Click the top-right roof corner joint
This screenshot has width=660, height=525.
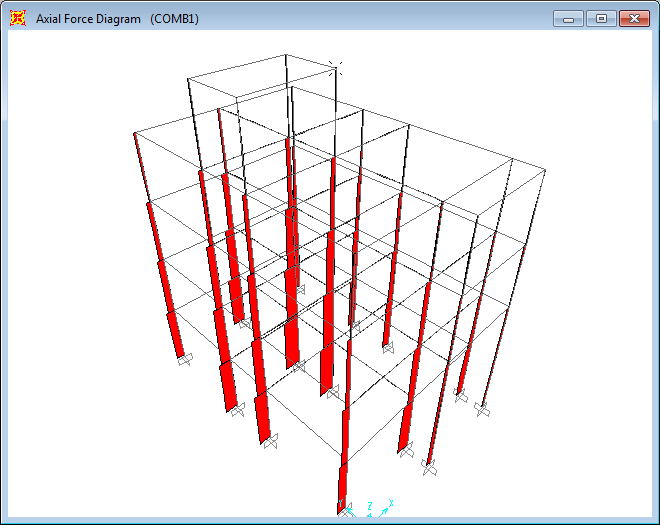(547, 171)
